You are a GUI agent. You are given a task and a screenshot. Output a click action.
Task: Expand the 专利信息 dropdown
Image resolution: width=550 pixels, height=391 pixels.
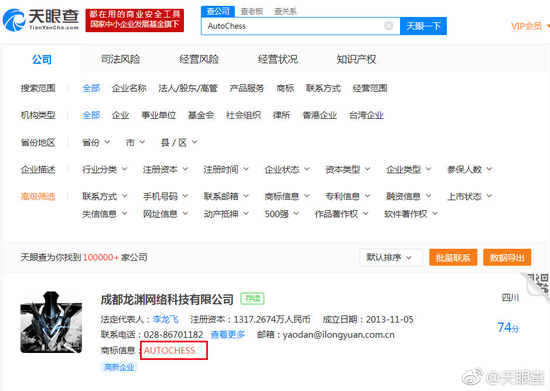(x=348, y=196)
